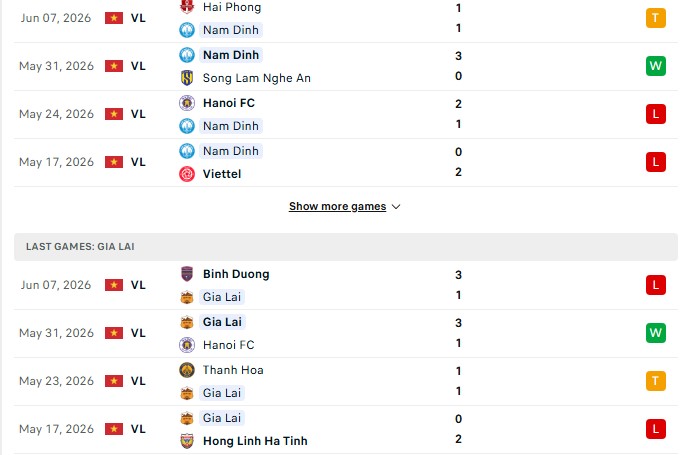Expand the Show more games chevron
Screen dimensions: 688x455
396,207
